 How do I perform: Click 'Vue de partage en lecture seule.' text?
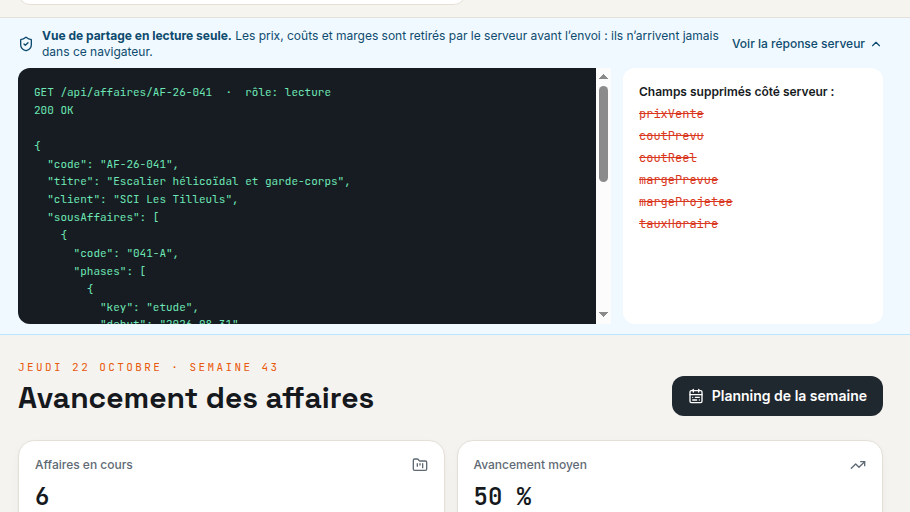click(x=136, y=36)
